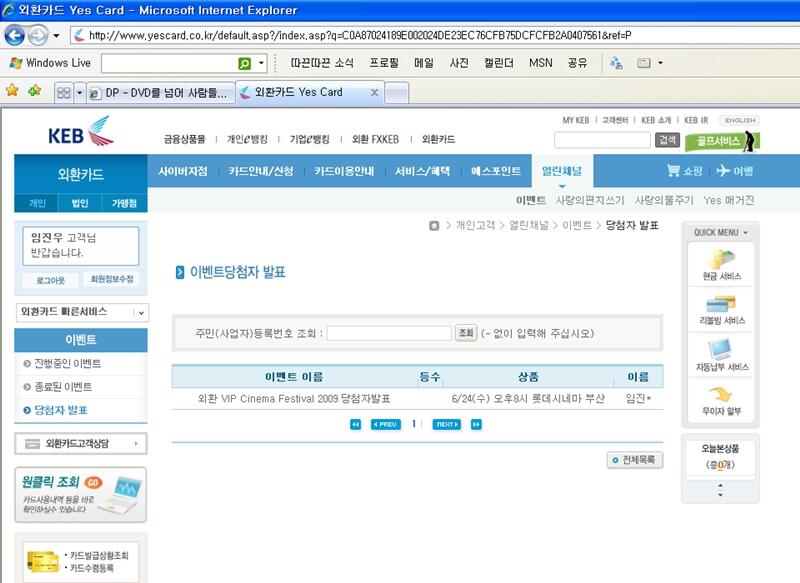
Task: Open 따끈따끈 소식 in Windows Live toolbar
Action: click(321, 63)
